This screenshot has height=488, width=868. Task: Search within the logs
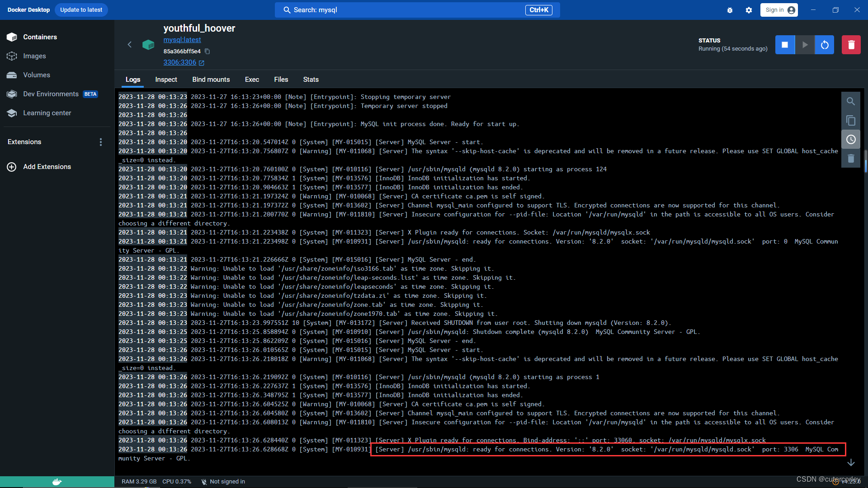click(850, 102)
